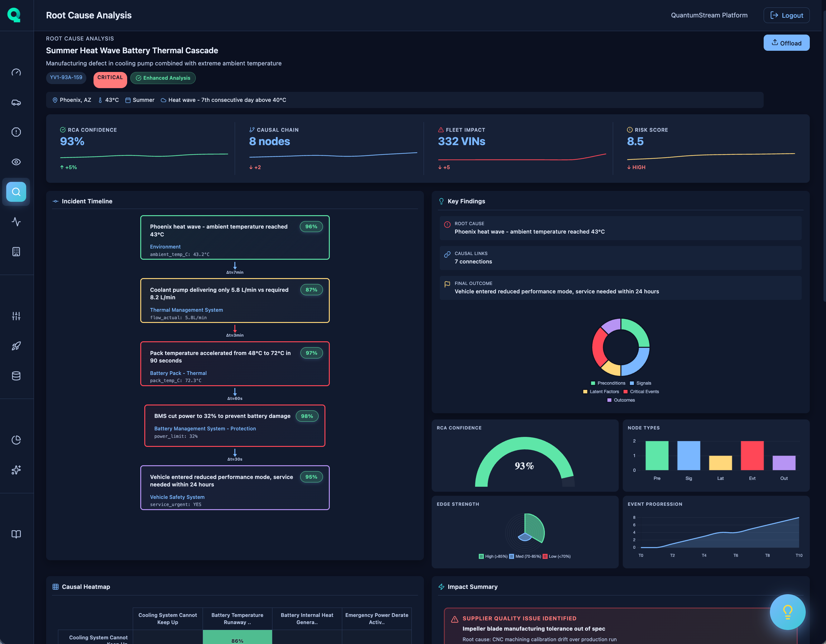Viewport: 826px width, 644px height.
Task: Click the Logout button
Action: [x=786, y=15]
